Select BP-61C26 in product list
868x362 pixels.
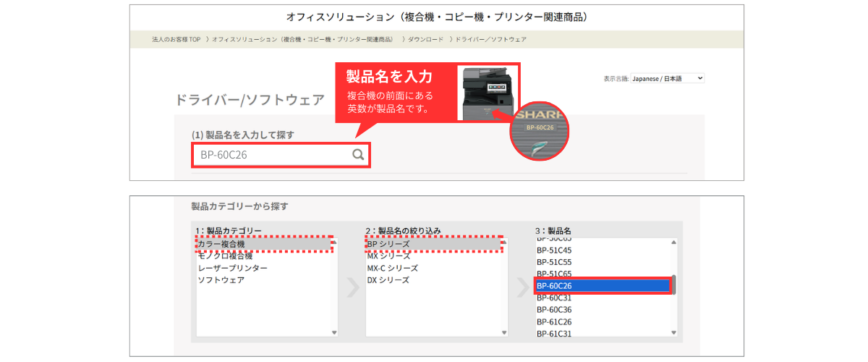coord(554,321)
